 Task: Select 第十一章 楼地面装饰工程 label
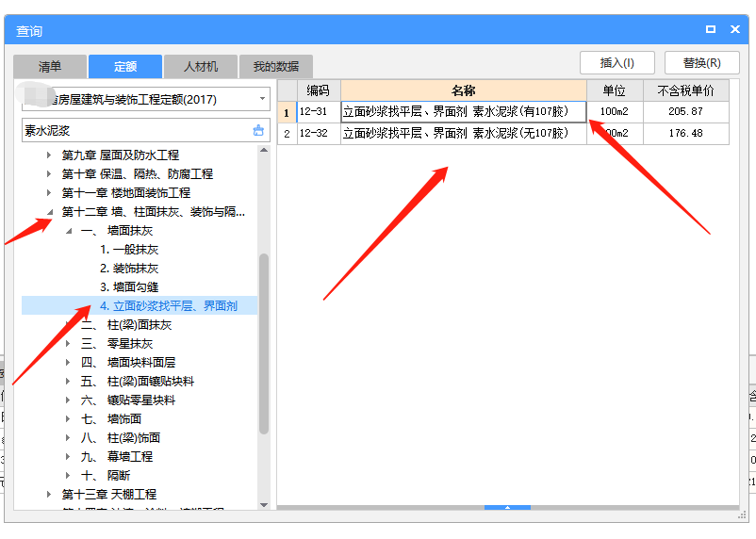126,193
